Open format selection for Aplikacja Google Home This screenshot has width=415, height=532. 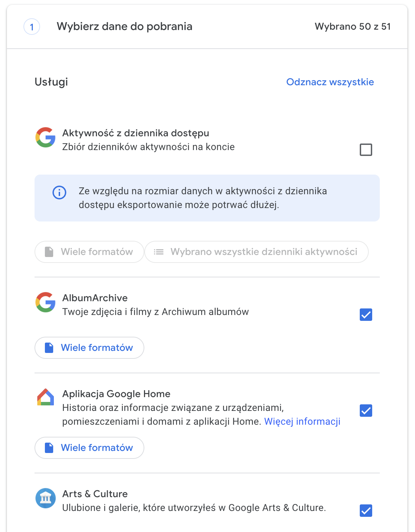(x=89, y=448)
